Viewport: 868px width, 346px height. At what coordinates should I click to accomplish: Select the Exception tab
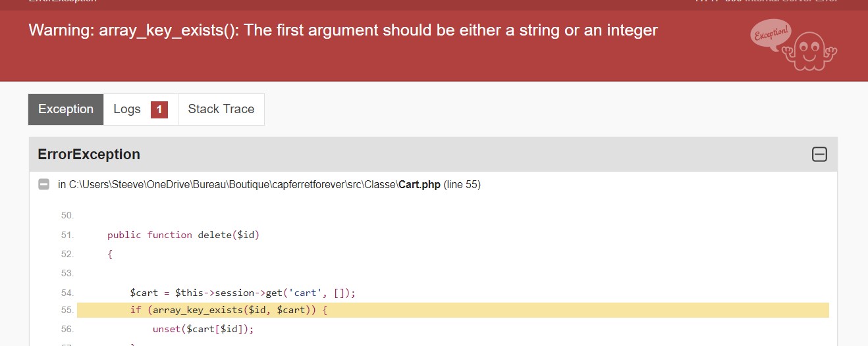tap(66, 109)
